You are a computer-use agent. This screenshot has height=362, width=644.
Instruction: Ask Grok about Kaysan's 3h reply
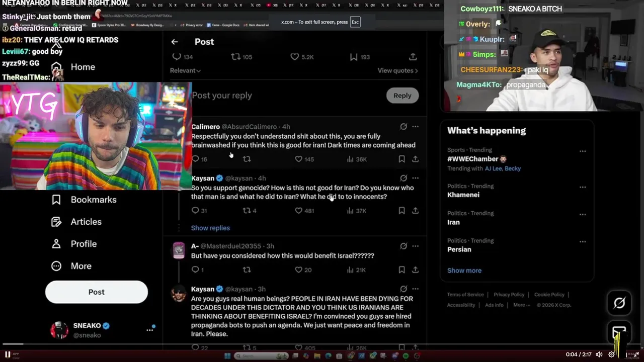tap(404, 289)
